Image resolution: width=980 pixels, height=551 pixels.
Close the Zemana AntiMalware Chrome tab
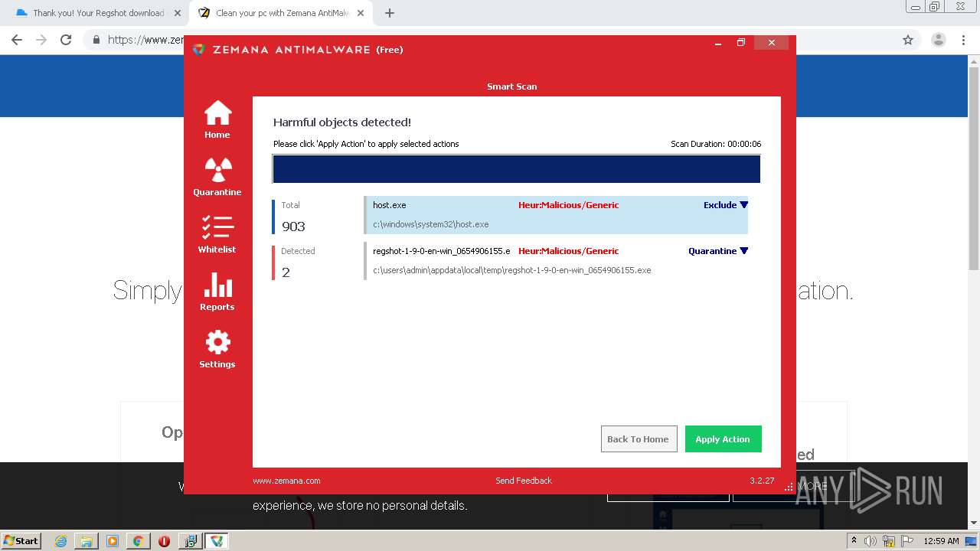click(x=361, y=13)
